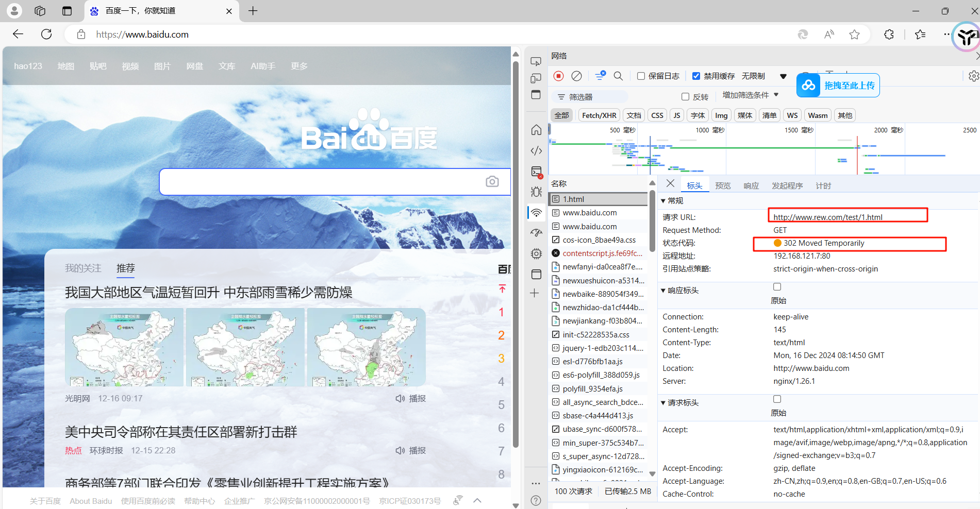Image resolution: width=980 pixels, height=509 pixels.
Task: Open Performance tool icon in DevTools
Action: [x=536, y=232]
